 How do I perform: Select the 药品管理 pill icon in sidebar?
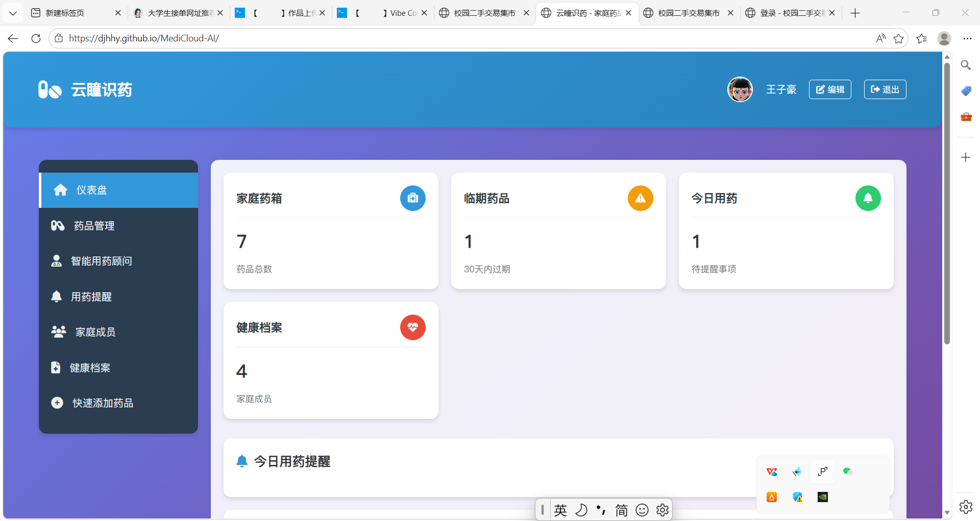58,225
